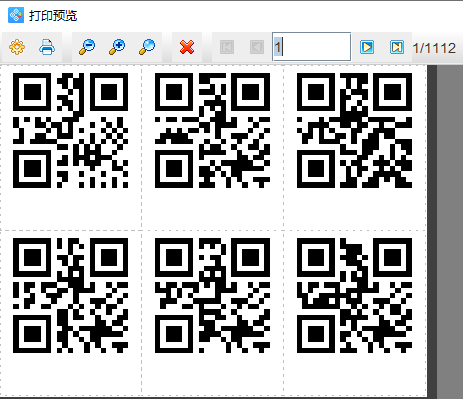Select the bottom-left QR code label
The width and height of the screenshot is (463, 399).
tap(70, 295)
